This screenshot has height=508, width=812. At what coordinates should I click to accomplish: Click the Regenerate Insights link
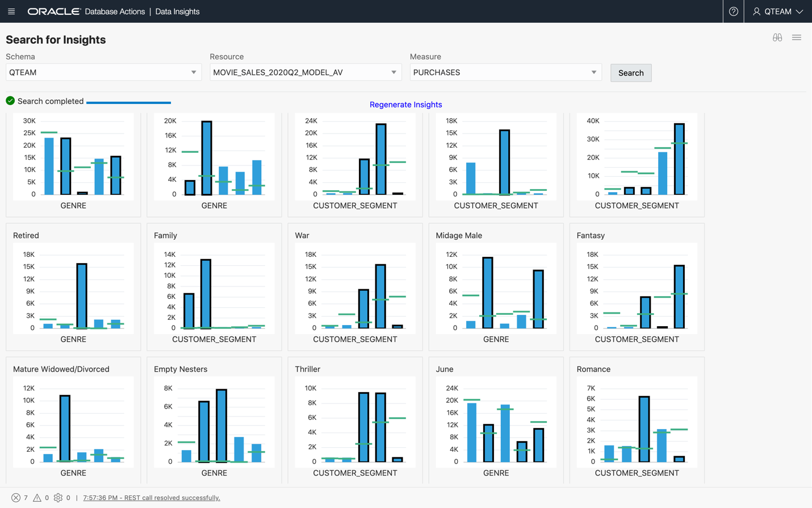(405, 105)
